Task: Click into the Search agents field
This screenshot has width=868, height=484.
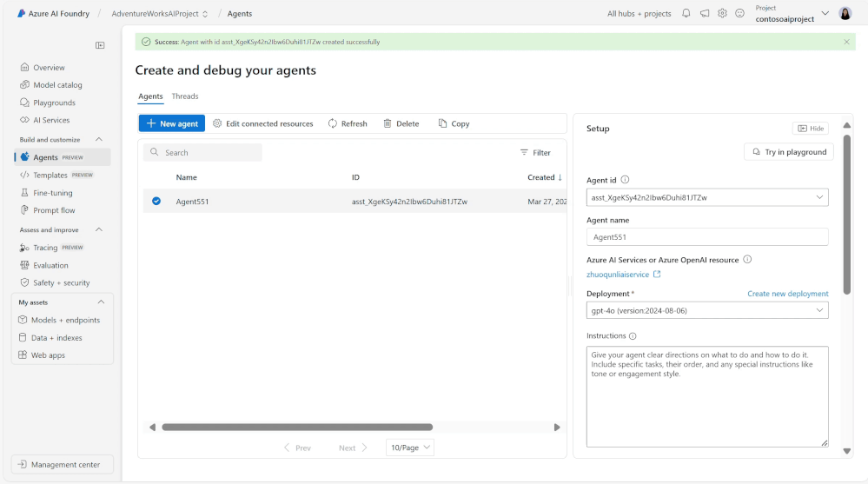Action: (202, 152)
